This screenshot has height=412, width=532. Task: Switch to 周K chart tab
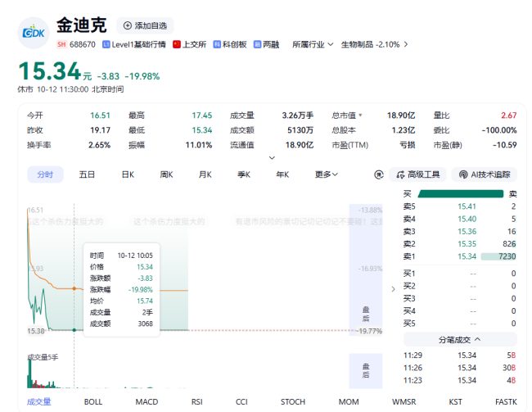pyautogui.click(x=166, y=174)
